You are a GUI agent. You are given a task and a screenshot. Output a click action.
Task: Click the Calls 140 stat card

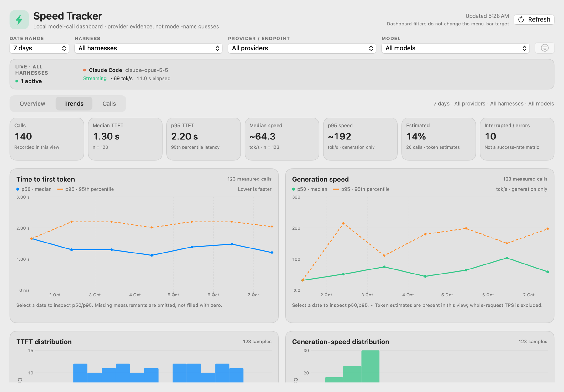47,139
